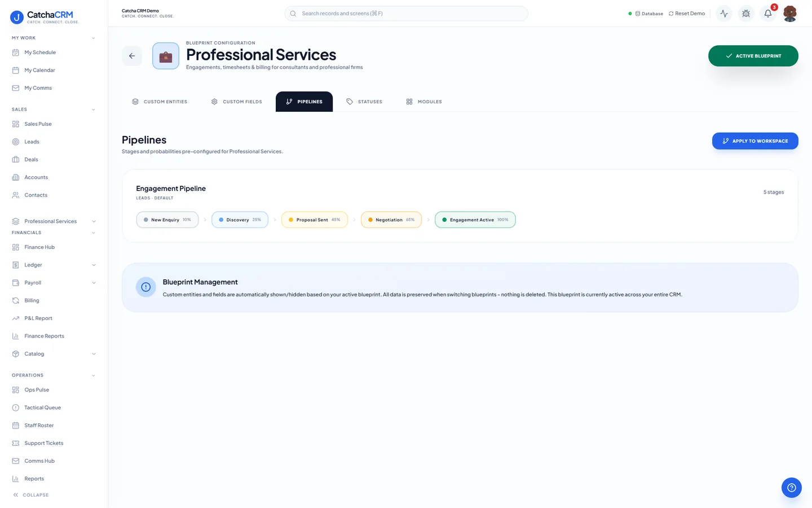Select the New Enquiry stage chip
The height and width of the screenshot is (508, 812).
pyautogui.click(x=167, y=220)
